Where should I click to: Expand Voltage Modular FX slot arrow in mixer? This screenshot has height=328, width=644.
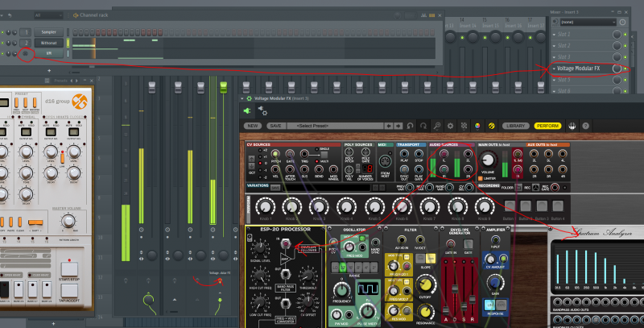pyautogui.click(x=554, y=69)
